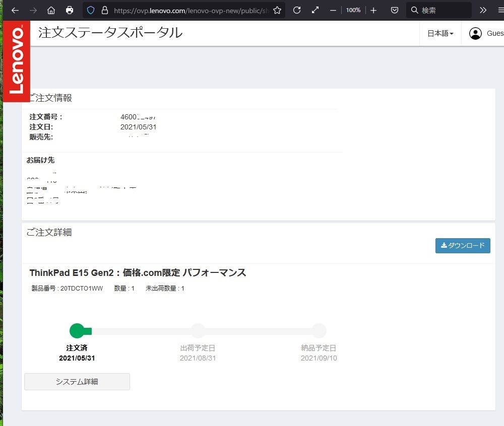Select the 注文番号 value
This screenshot has height=426, width=504.
(x=138, y=117)
